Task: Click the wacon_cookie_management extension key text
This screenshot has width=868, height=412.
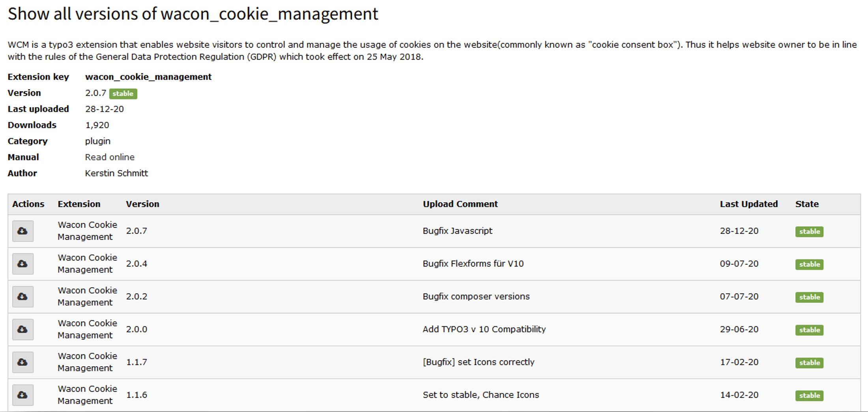Action: point(148,77)
